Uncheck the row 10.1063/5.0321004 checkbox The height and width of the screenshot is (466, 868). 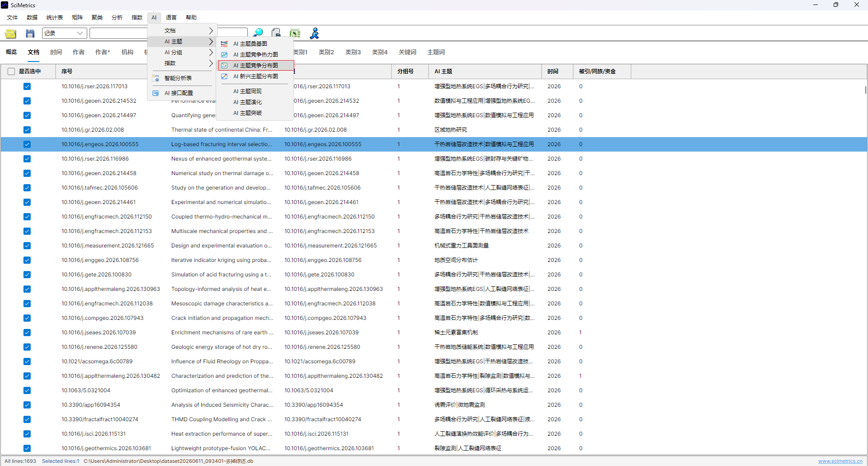pos(27,390)
